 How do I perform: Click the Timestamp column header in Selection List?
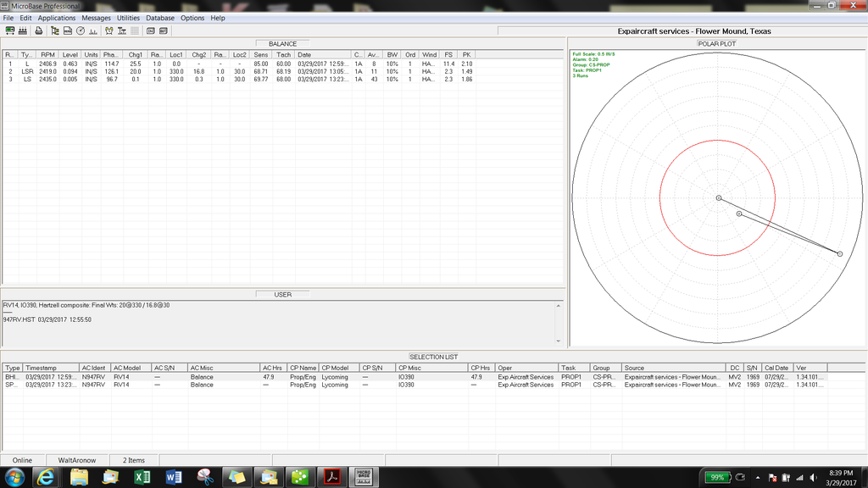(x=41, y=369)
